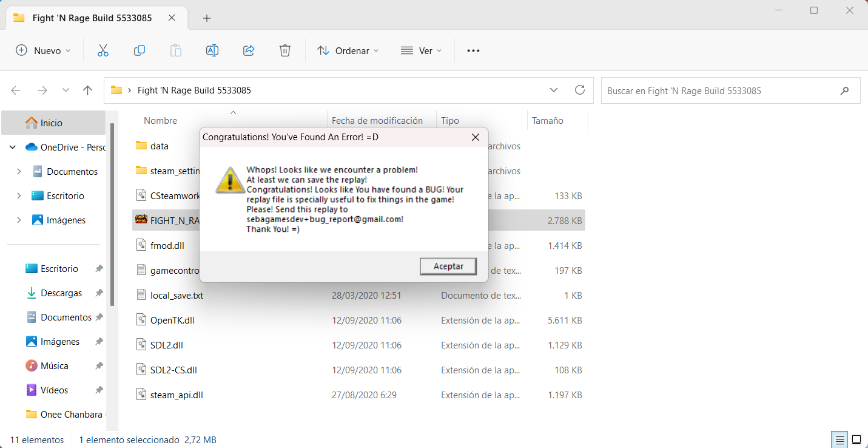This screenshot has height=448, width=868.
Task: Close the error dialog with X
Action: [476, 137]
